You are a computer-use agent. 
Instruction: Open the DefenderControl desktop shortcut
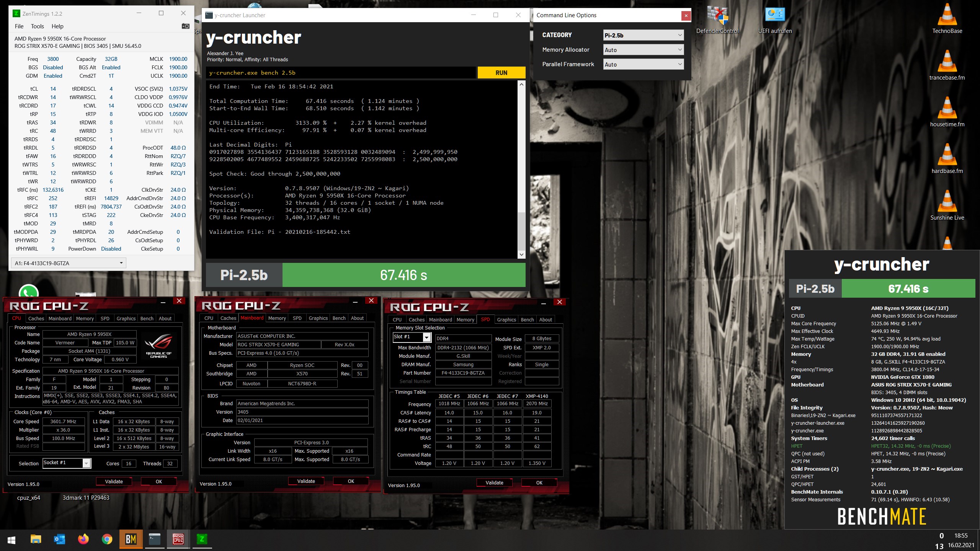[x=717, y=20]
